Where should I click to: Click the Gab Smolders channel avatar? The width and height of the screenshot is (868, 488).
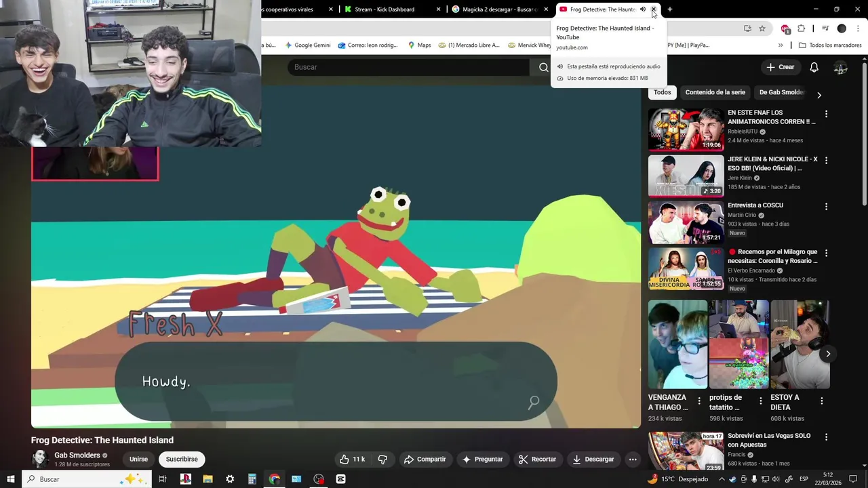point(39,459)
